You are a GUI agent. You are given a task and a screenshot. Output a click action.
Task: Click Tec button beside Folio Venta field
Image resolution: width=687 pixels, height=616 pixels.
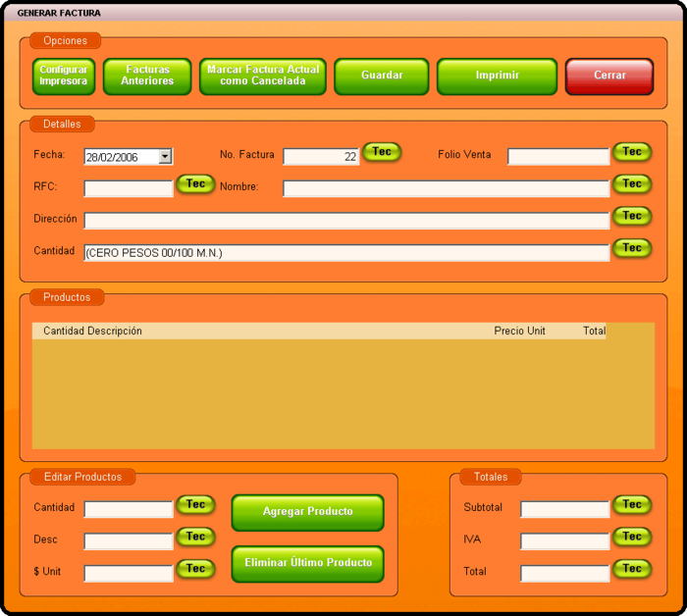point(632,152)
